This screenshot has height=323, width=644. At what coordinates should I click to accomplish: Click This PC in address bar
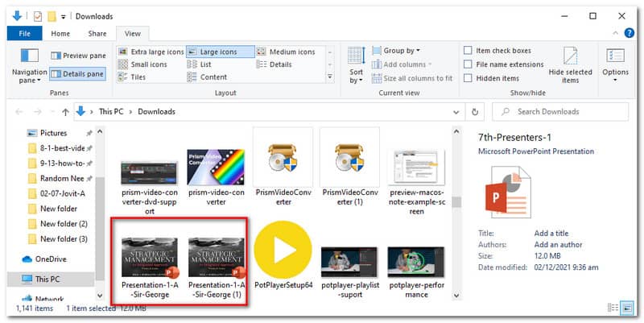pos(111,111)
